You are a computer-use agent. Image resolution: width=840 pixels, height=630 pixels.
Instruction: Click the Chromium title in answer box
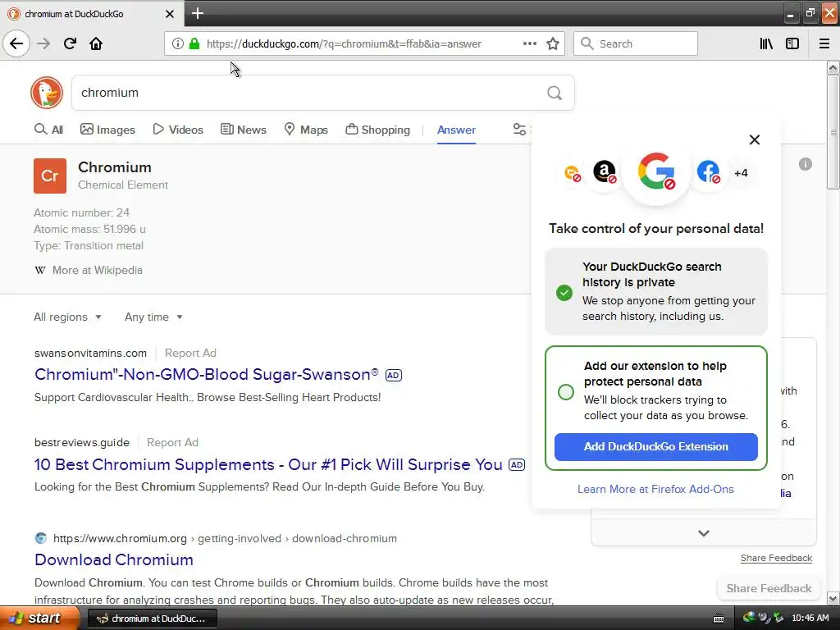pyautogui.click(x=115, y=167)
